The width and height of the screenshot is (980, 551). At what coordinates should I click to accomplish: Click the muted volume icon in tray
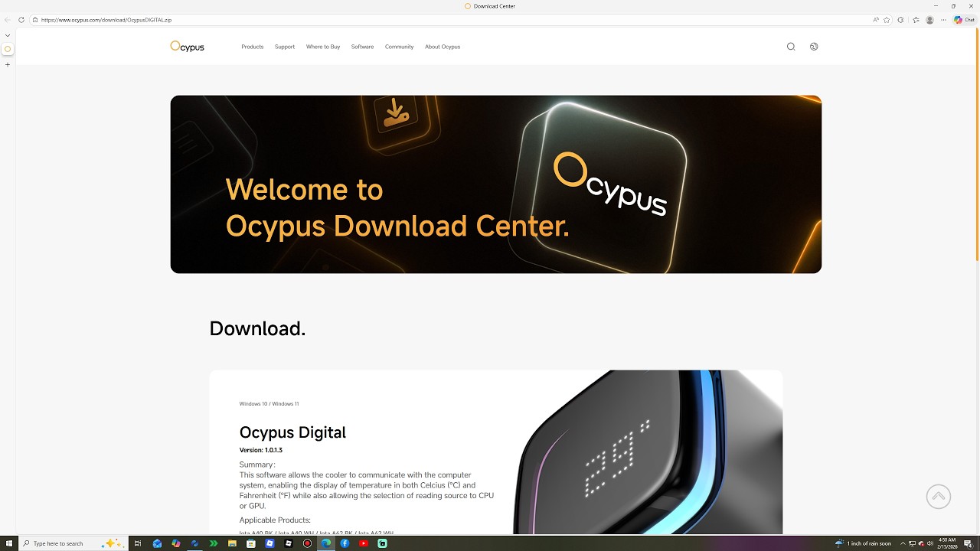pyautogui.click(x=929, y=543)
